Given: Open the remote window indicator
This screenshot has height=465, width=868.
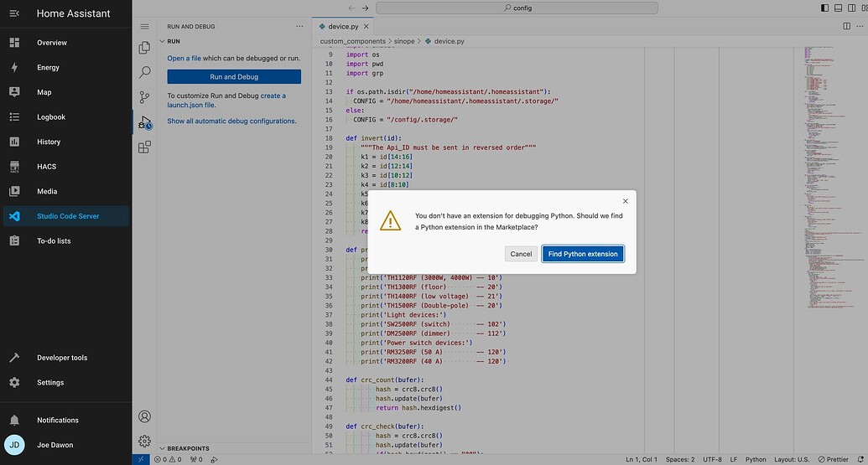Looking at the screenshot, I should pyautogui.click(x=141, y=459).
